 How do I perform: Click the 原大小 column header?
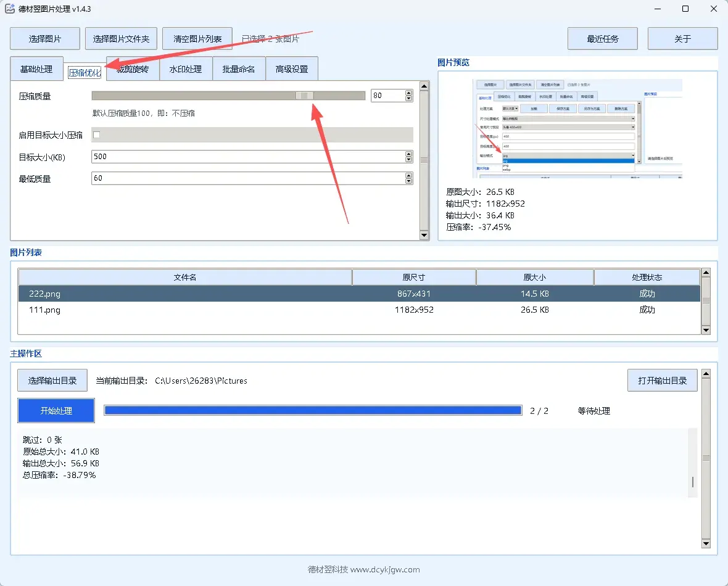[x=535, y=277]
